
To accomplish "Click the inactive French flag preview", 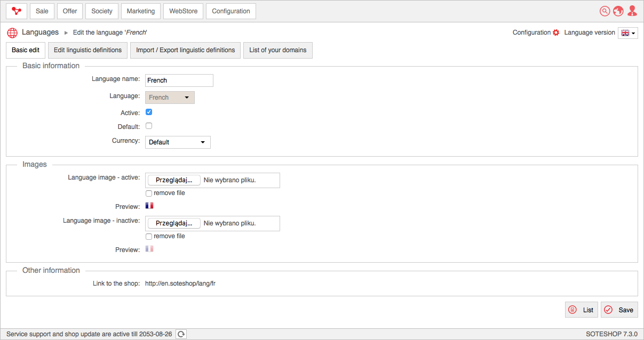I will (x=149, y=249).
